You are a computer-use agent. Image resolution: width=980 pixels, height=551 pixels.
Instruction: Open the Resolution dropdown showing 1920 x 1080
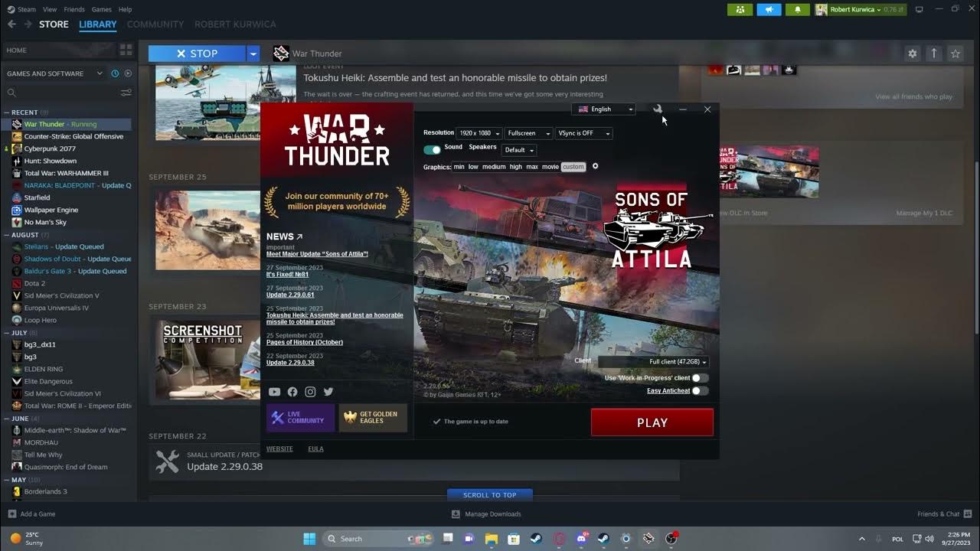pos(479,132)
